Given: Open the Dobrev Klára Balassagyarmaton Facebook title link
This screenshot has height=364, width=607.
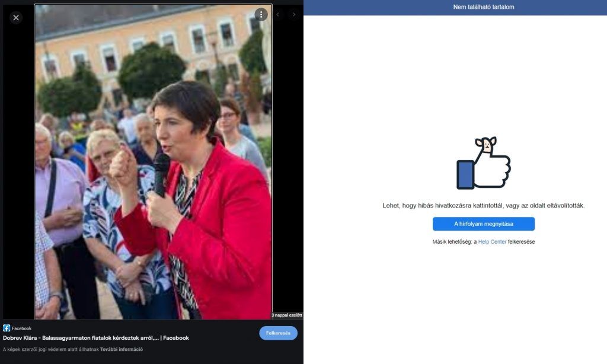Looking at the screenshot, I should click(x=96, y=338).
